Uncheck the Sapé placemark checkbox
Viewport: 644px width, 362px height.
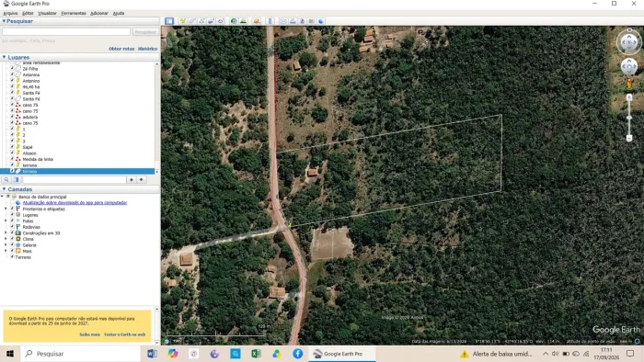pyautogui.click(x=12, y=147)
